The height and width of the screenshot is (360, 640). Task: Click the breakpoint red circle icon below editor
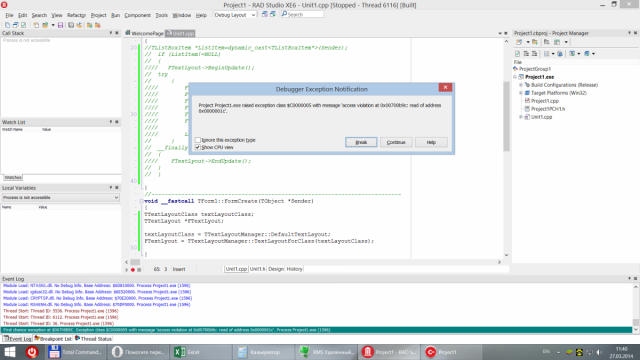(x=133, y=269)
